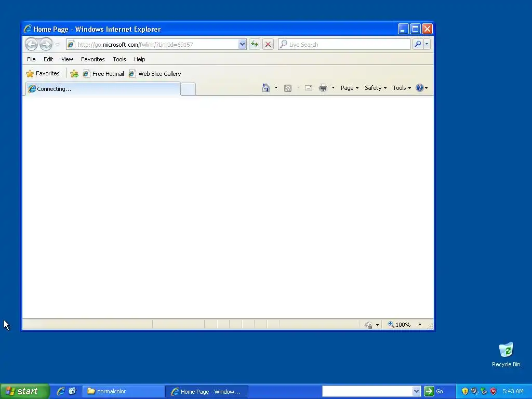Open the Web Slice Gallery link
Viewport: 532px width, 399px height.
pyautogui.click(x=155, y=74)
